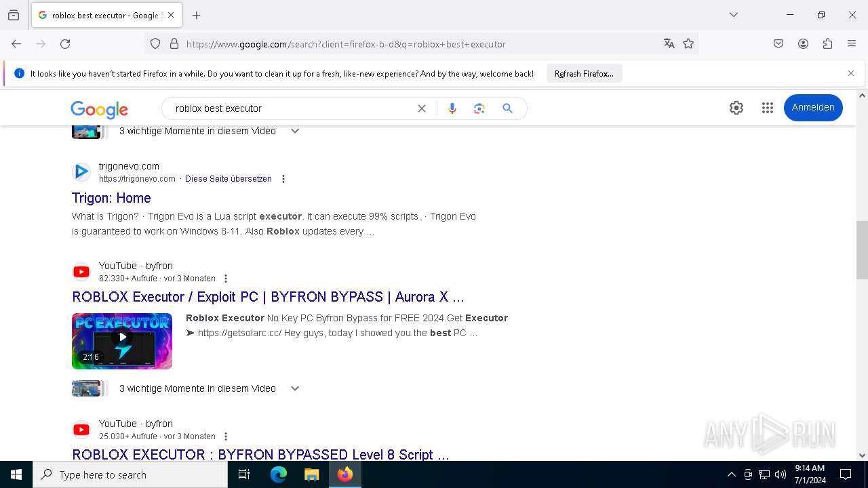868x488 pixels.
Task: Clear the search query with X
Action: pos(422,108)
